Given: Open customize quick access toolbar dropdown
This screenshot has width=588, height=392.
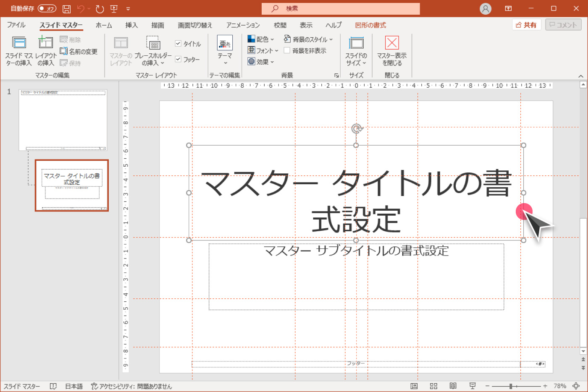Looking at the screenshot, I should point(128,8).
